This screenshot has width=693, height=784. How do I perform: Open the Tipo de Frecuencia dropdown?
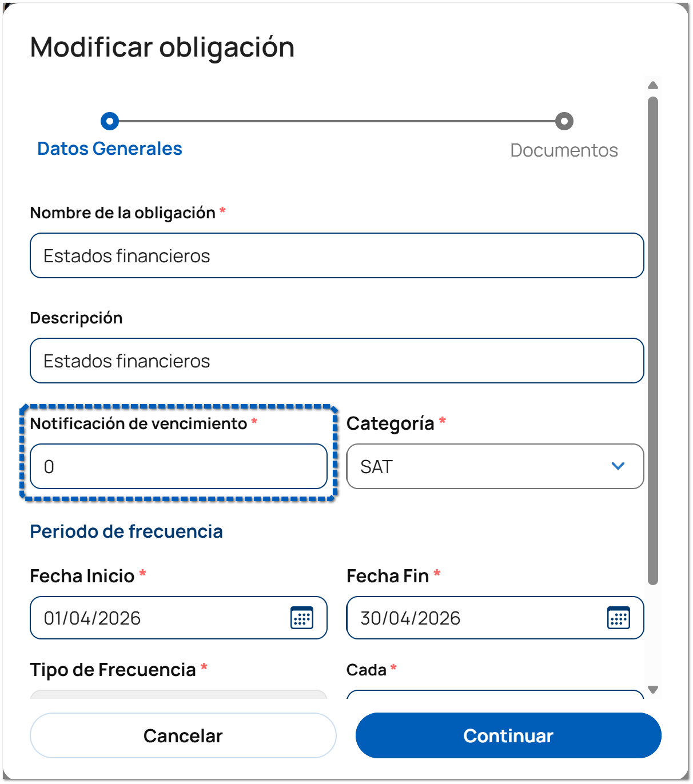[x=178, y=694]
